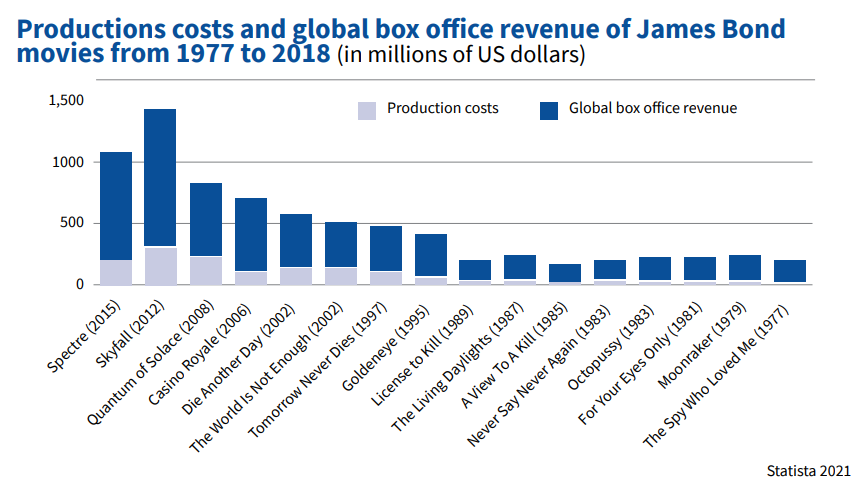864x493 pixels.
Task: Click the Quantum of Solace revenue bar
Action: point(206,220)
